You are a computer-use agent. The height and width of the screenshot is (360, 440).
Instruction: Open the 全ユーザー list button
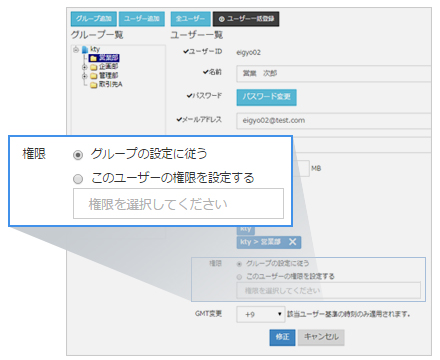[191, 19]
